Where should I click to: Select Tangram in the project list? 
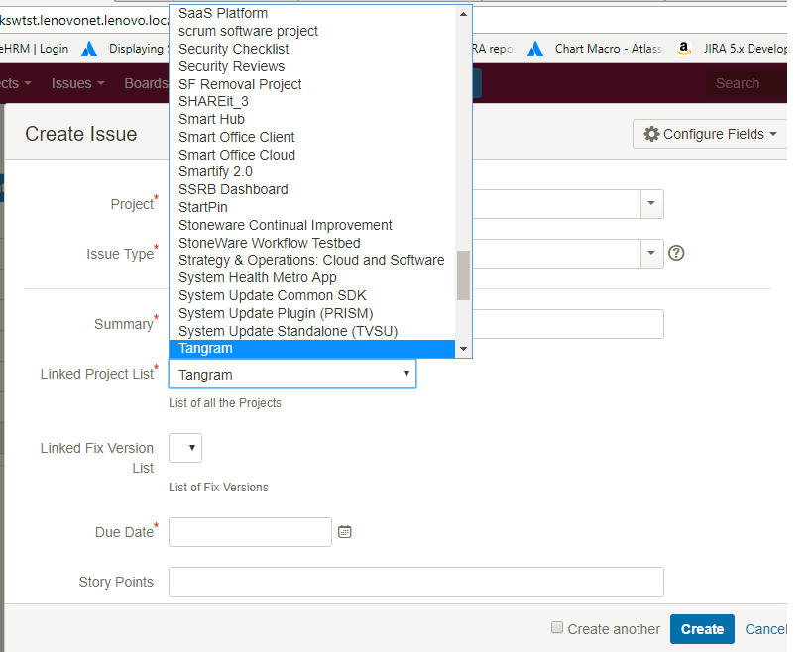coord(312,348)
